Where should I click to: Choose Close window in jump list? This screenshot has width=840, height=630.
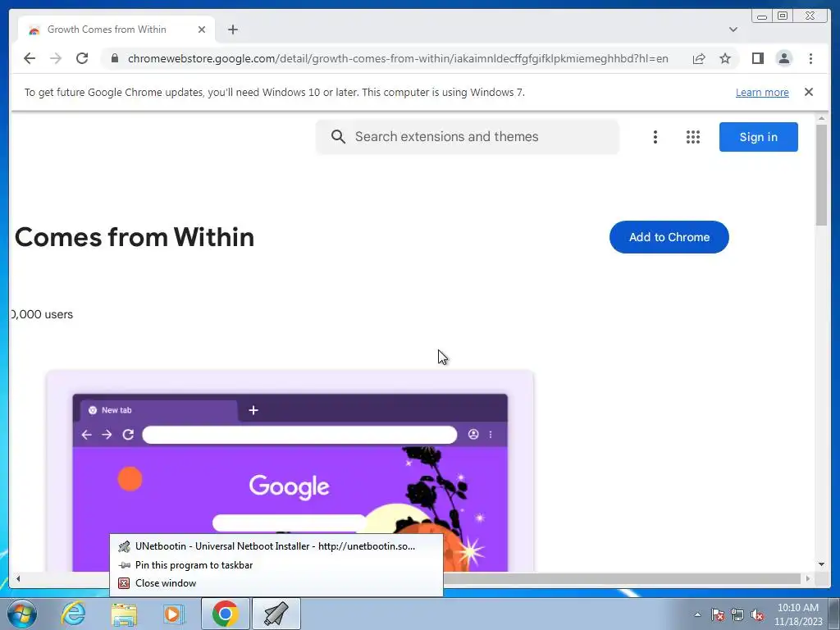pyautogui.click(x=276, y=583)
